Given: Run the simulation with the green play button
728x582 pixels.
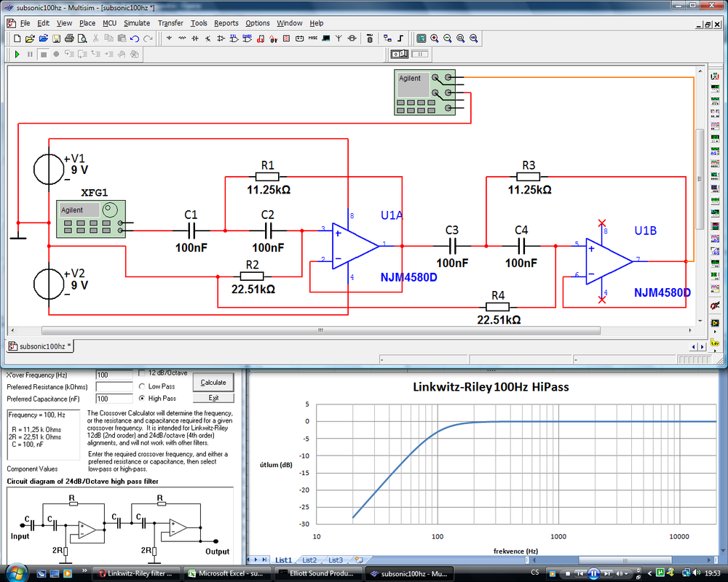Looking at the screenshot, I should click(x=17, y=55).
